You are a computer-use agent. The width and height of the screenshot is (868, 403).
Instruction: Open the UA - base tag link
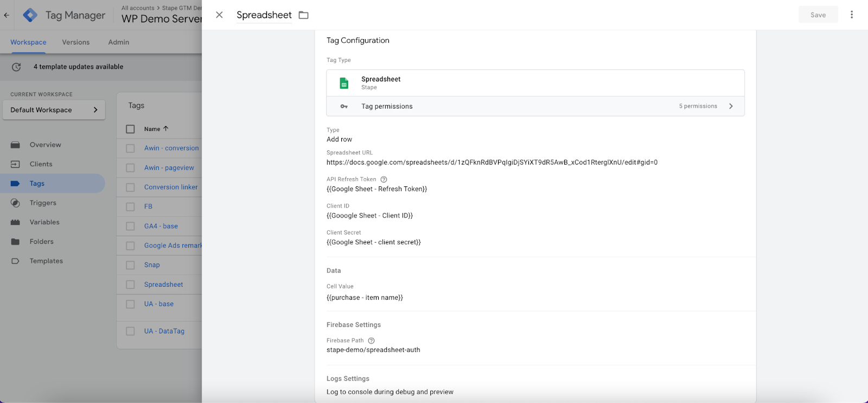(x=159, y=304)
